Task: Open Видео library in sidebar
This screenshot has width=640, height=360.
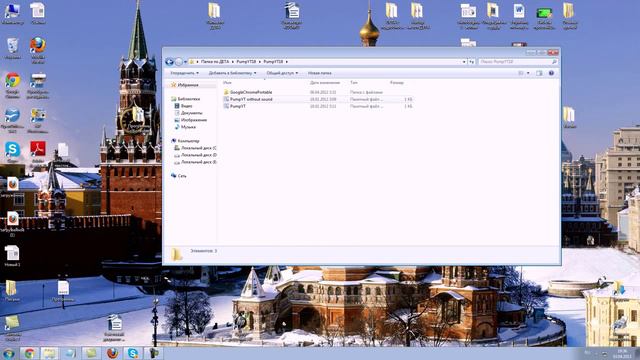Action: [187, 106]
